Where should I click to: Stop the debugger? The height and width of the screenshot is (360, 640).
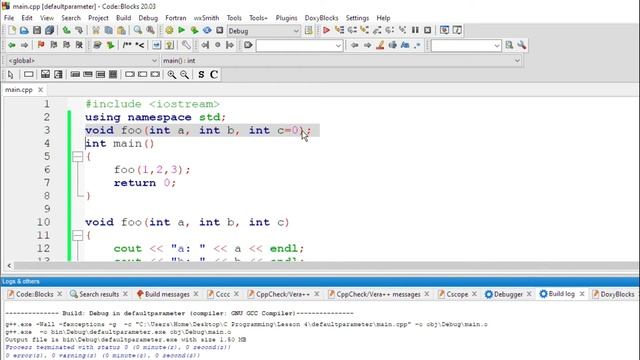click(427, 30)
